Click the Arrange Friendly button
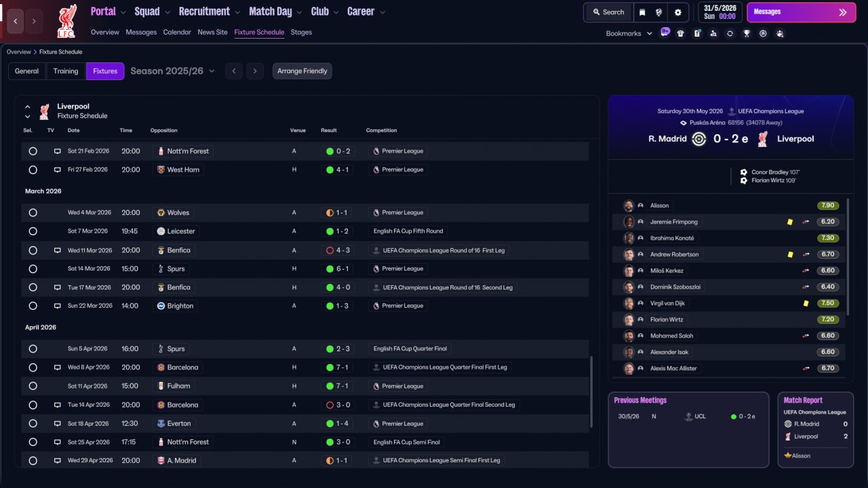The height and width of the screenshot is (488, 868). (302, 71)
